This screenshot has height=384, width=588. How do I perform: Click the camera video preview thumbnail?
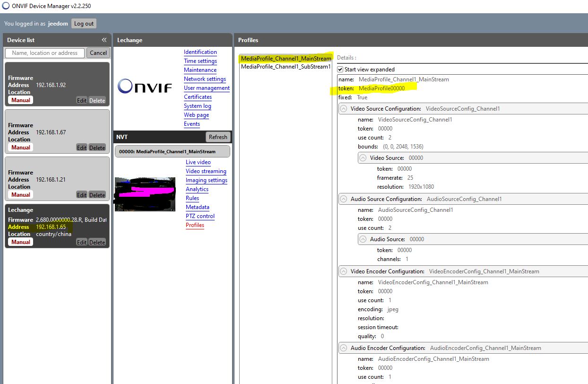(x=145, y=194)
